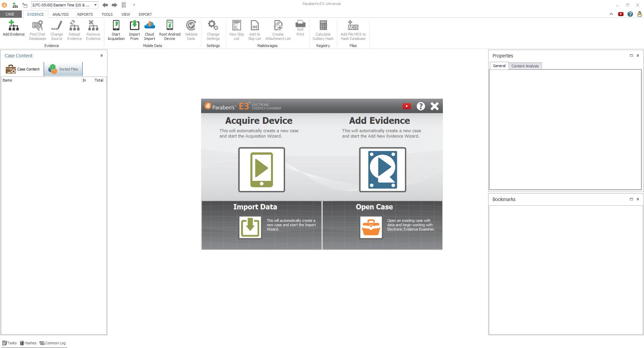Click the list icon in quick access toolbar
The width and height of the screenshot is (644, 348).
(124, 5)
